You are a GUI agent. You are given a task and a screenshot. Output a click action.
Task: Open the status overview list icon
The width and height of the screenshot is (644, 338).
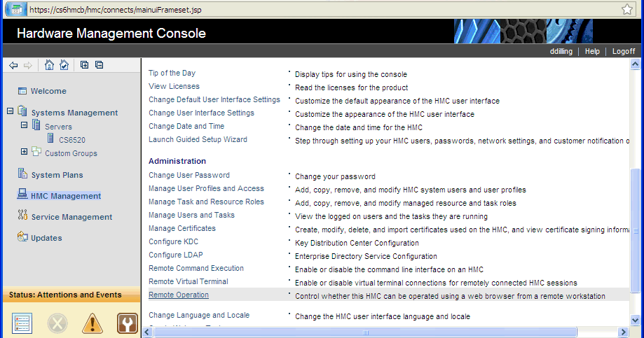pos(22,323)
